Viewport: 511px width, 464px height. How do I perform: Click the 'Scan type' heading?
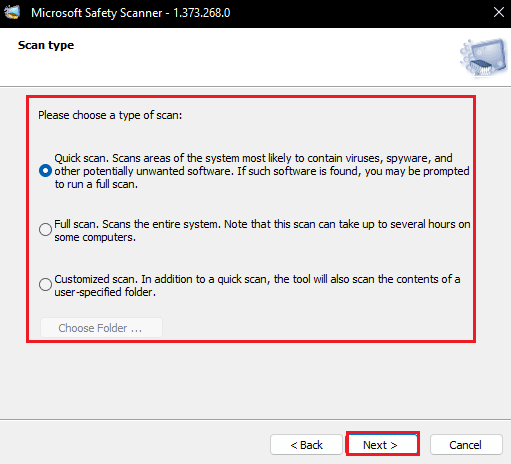click(x=46, y=45)
